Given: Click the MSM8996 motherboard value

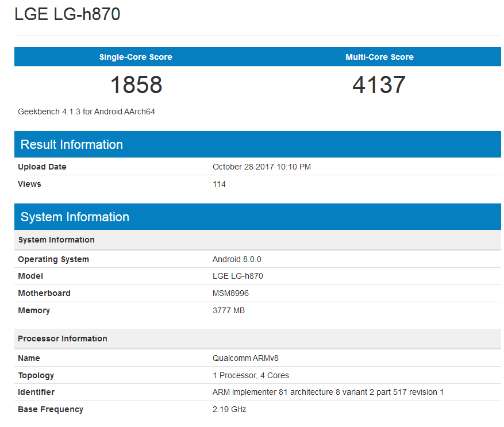Looking at the screenshot, I should coord(230,293).
